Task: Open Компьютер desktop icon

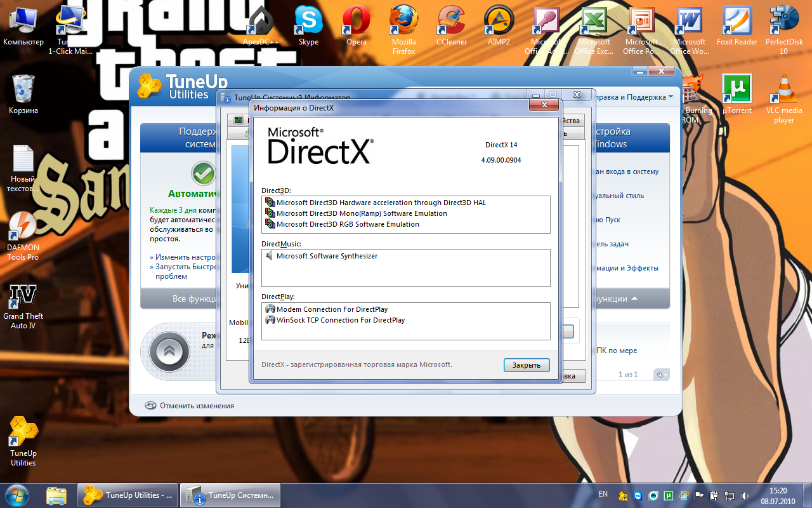Action: (23, 27)
